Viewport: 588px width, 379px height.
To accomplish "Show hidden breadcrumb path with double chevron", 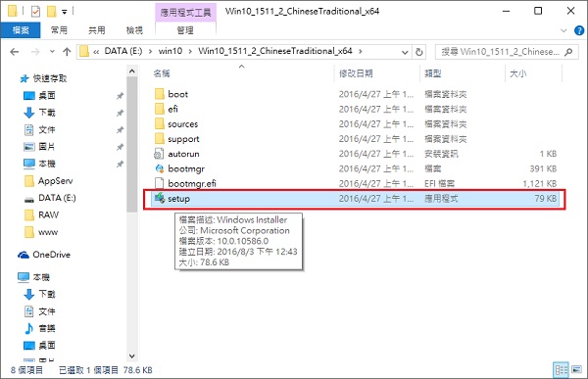I will click(96, 52).
